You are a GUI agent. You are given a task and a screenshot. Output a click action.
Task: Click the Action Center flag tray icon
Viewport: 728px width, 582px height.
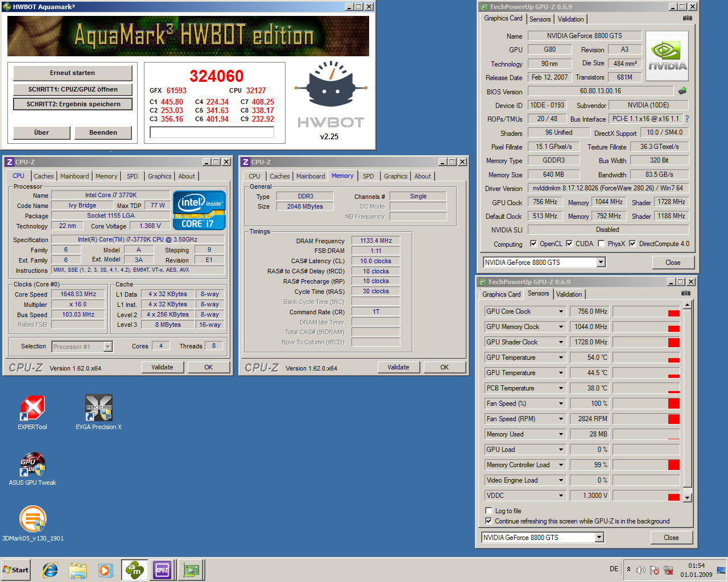(654, 570)
